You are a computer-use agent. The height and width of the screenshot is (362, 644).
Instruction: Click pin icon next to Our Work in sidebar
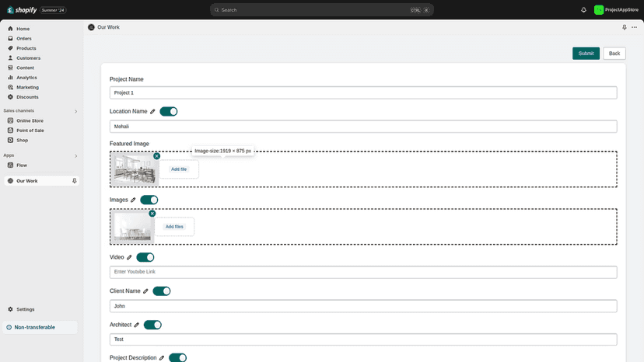(x=75, y=180)
